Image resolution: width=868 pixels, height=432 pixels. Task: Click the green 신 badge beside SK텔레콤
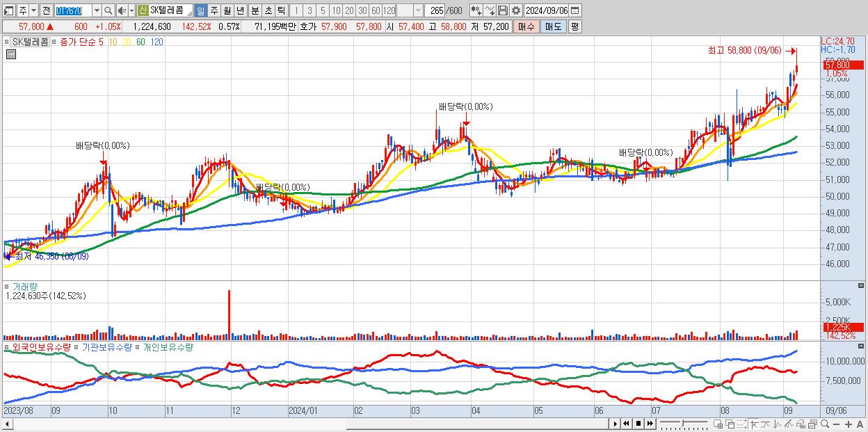click(x=143, y=10)
